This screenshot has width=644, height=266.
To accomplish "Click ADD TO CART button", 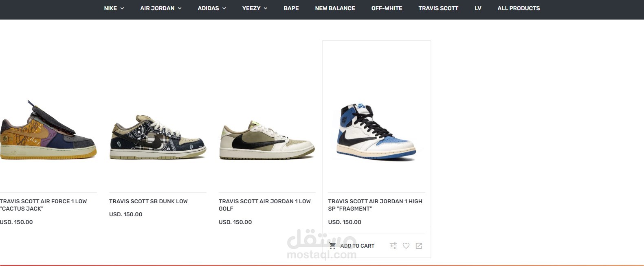I will tap(352, 246).
